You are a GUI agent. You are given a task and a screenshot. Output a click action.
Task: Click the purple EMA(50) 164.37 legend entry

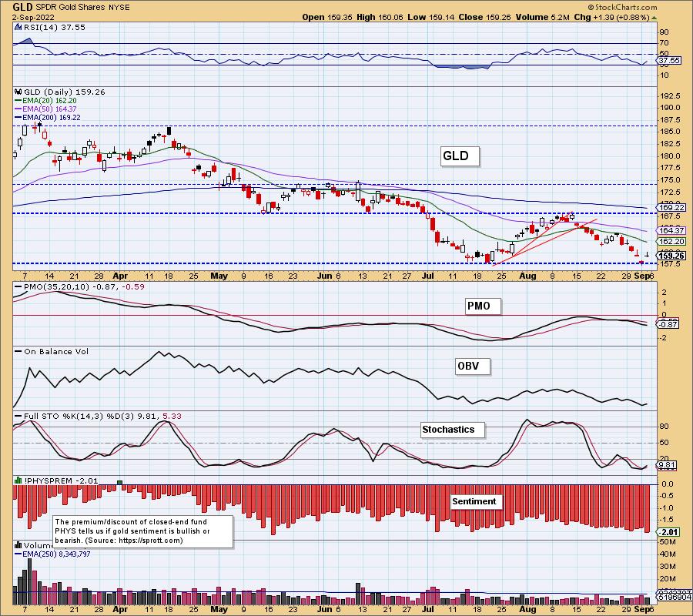tap(45, 109)
